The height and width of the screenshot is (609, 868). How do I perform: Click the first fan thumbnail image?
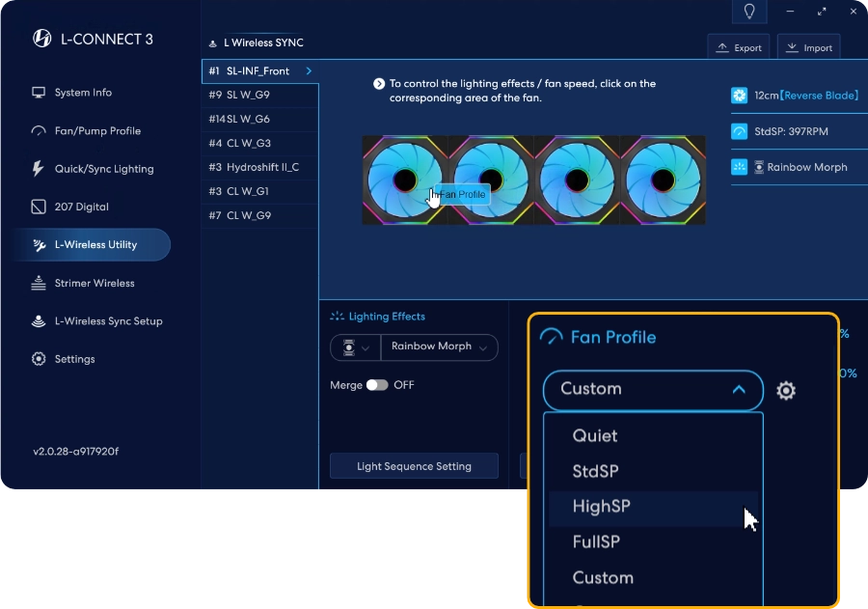point(404,180)
